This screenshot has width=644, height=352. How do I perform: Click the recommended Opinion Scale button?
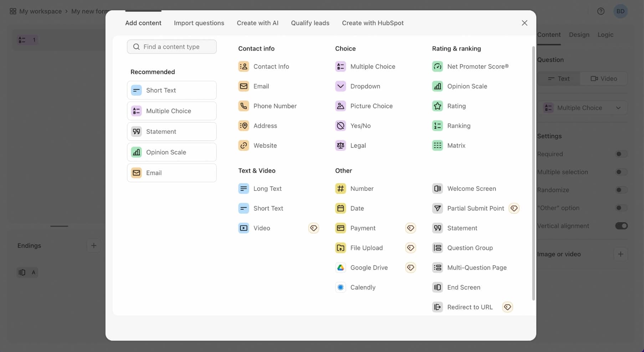point(172,152)
